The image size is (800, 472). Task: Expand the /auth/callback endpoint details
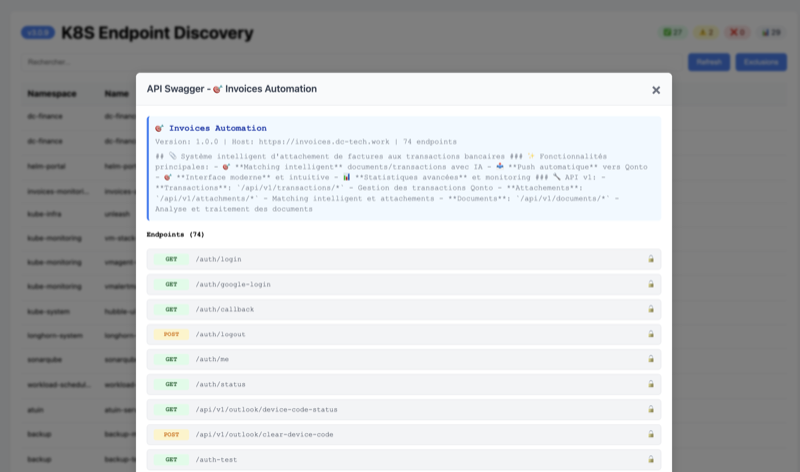(x=224, y=309)
